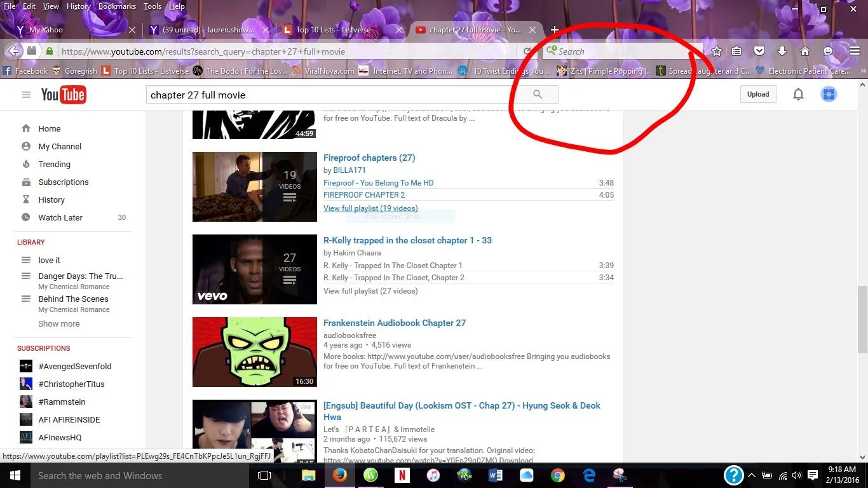This screenshot has width=868, height=488.
Task: Open the Goregrish bookmark
Action: (74, 71)
